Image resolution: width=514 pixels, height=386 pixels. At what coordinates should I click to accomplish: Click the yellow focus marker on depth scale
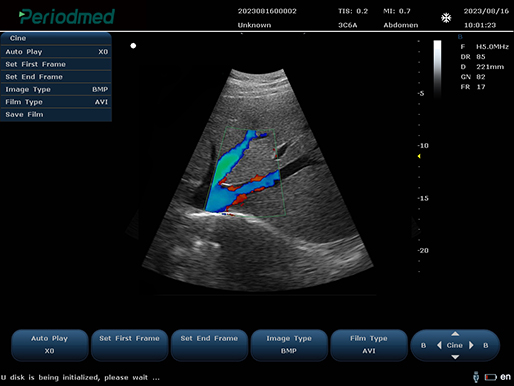419,156
